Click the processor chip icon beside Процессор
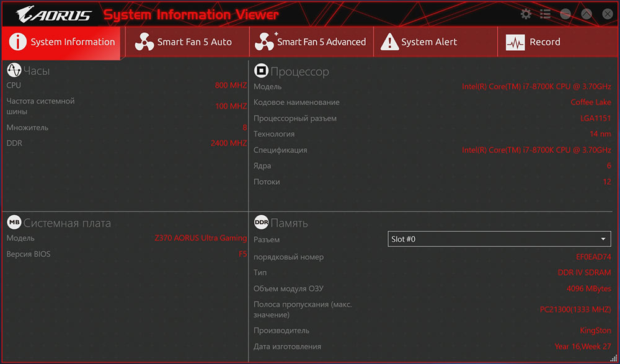The height and width of the screenshot is (364, 620). (261, 71)
